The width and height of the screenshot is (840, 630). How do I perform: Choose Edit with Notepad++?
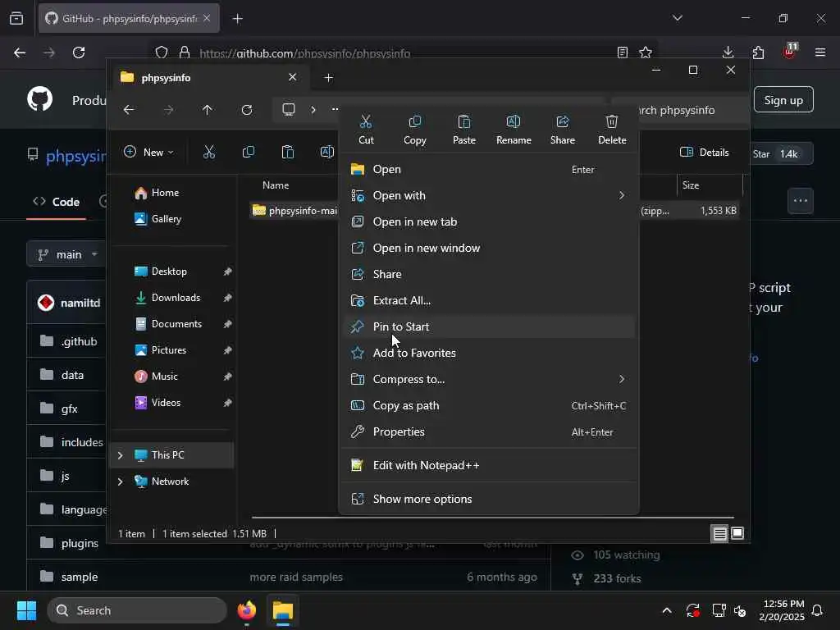(x=489, y=466)
